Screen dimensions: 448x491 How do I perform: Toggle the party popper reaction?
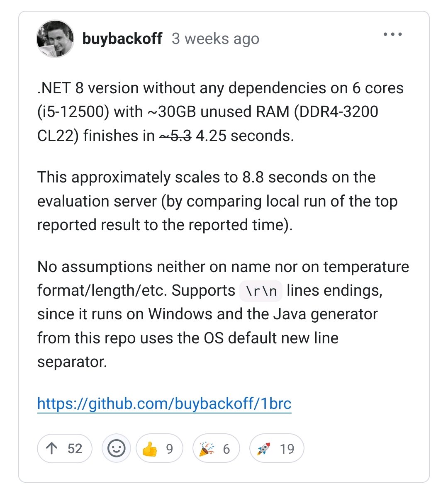(x=216, y=448)
